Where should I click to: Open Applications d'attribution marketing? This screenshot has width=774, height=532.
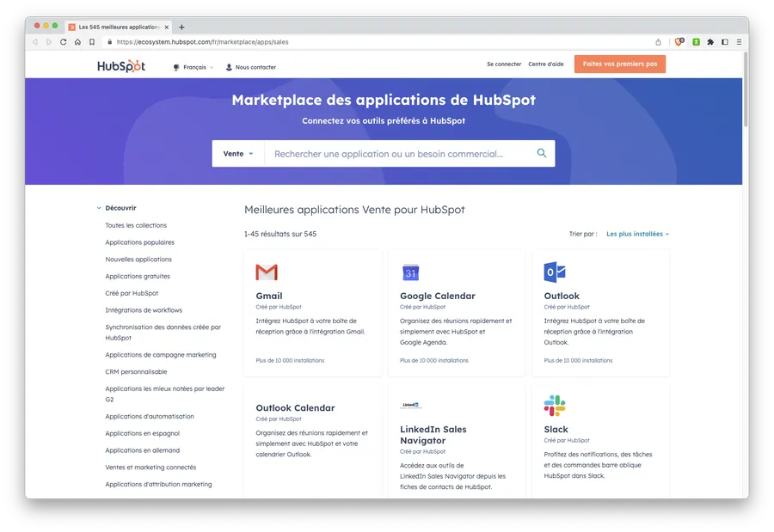[x=158, y=484]
